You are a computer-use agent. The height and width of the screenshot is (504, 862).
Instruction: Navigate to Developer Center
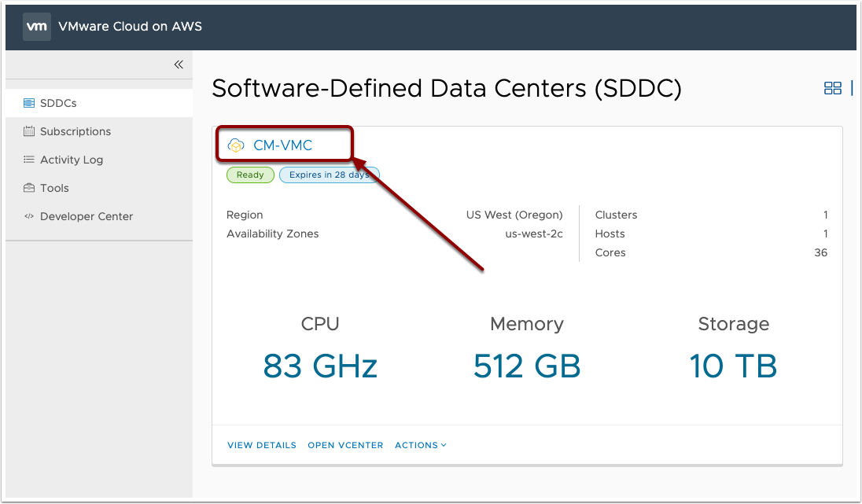tap(85, 216)
